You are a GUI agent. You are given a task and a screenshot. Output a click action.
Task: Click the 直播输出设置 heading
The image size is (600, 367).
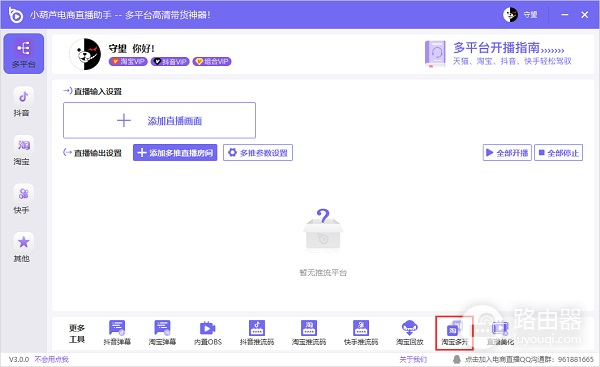tap(98, 153)
